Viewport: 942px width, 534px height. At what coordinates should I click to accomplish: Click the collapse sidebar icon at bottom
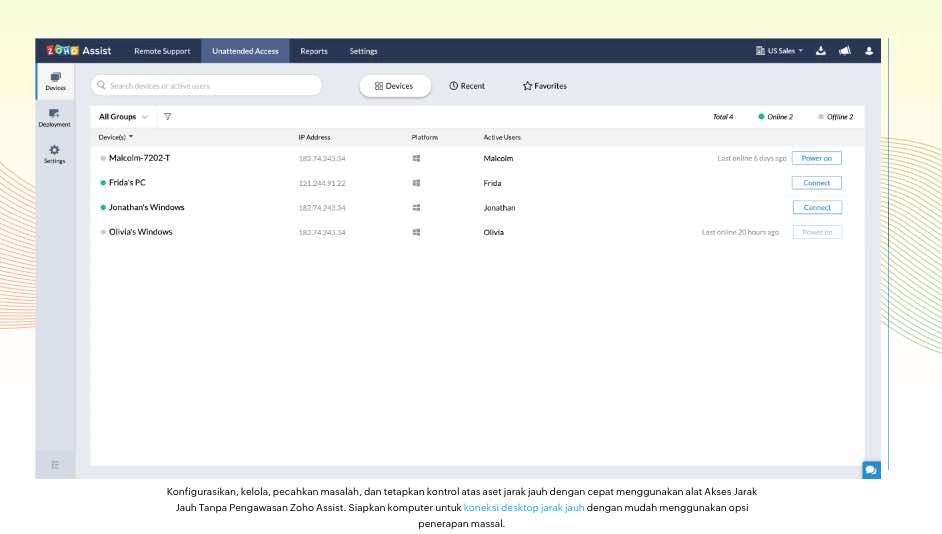click(x=55, y=464)
